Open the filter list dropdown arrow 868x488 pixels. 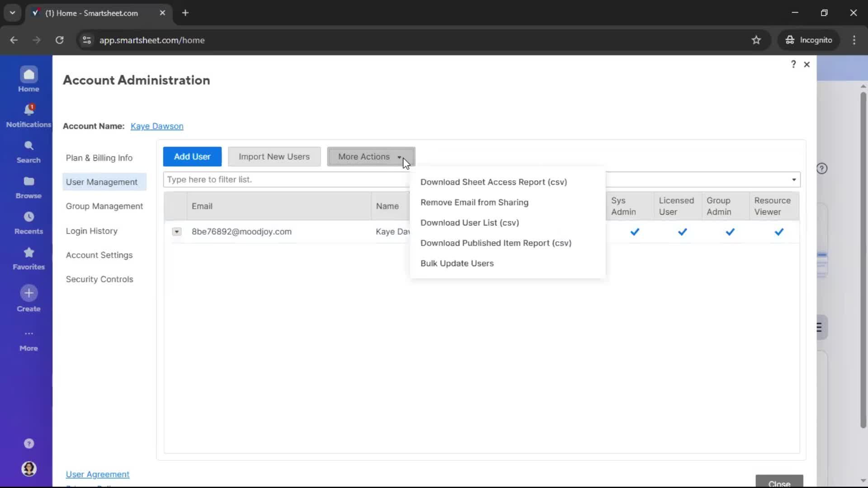(x=793, y=180)
